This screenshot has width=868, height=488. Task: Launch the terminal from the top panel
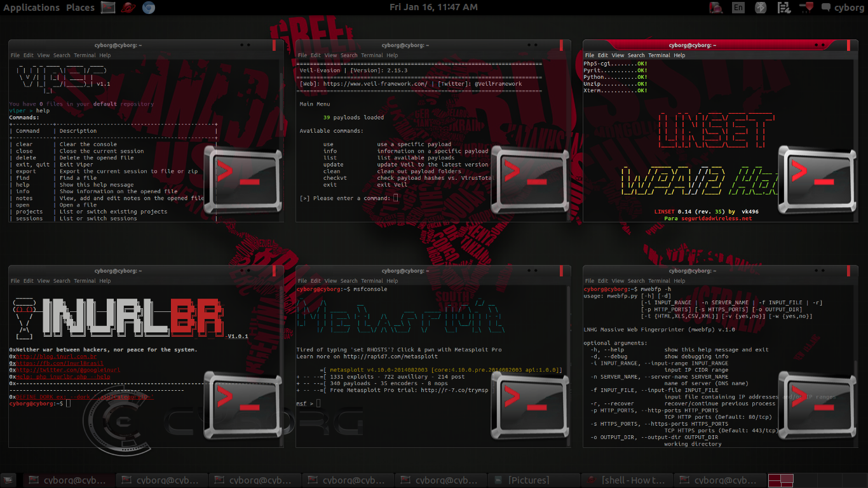(108, 8)
